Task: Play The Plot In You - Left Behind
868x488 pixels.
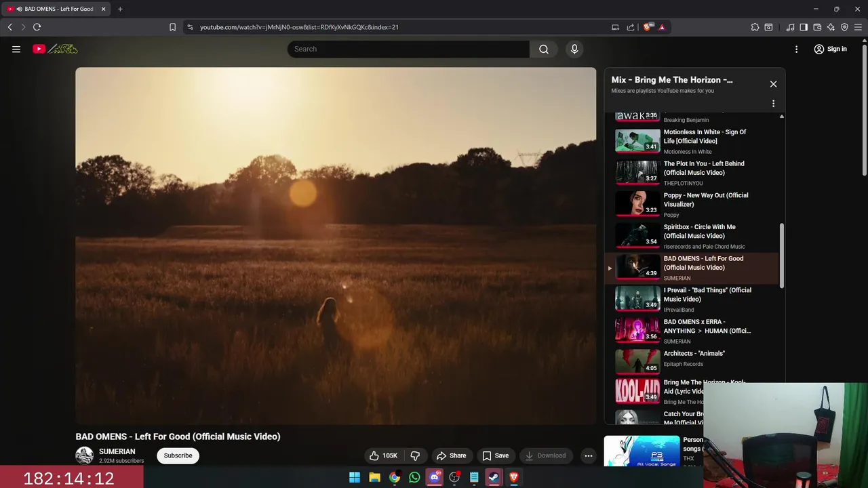Action: pos(692,173)
